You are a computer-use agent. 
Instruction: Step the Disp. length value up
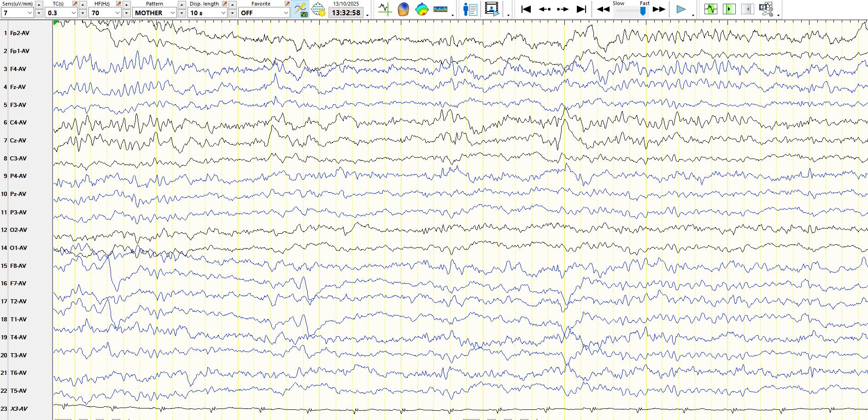pos(233,5)
